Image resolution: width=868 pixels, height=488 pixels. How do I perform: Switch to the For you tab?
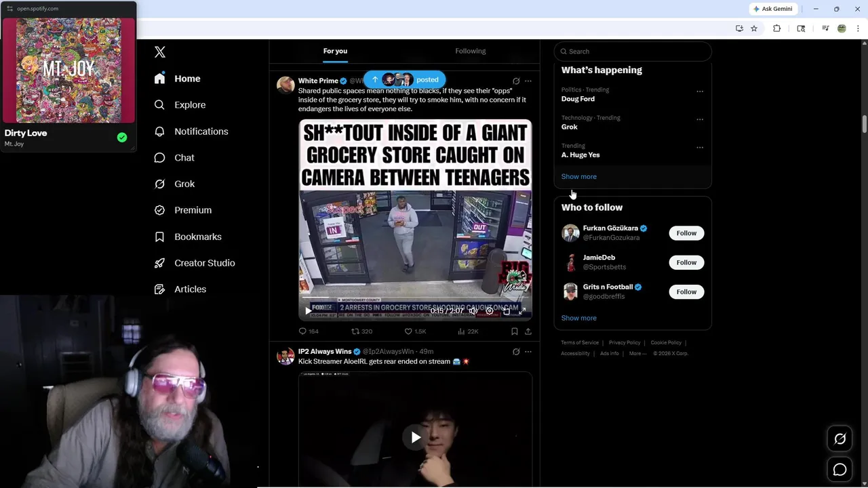335,51
